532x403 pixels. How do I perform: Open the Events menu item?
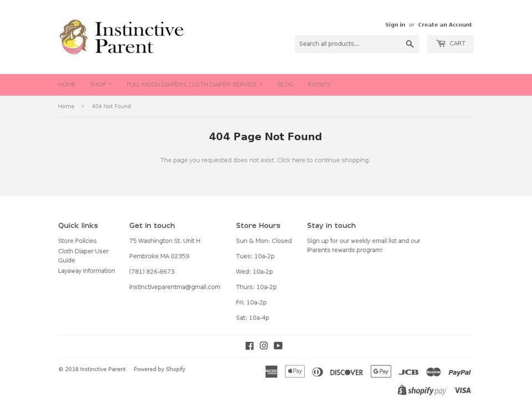[x=319, y=85]
